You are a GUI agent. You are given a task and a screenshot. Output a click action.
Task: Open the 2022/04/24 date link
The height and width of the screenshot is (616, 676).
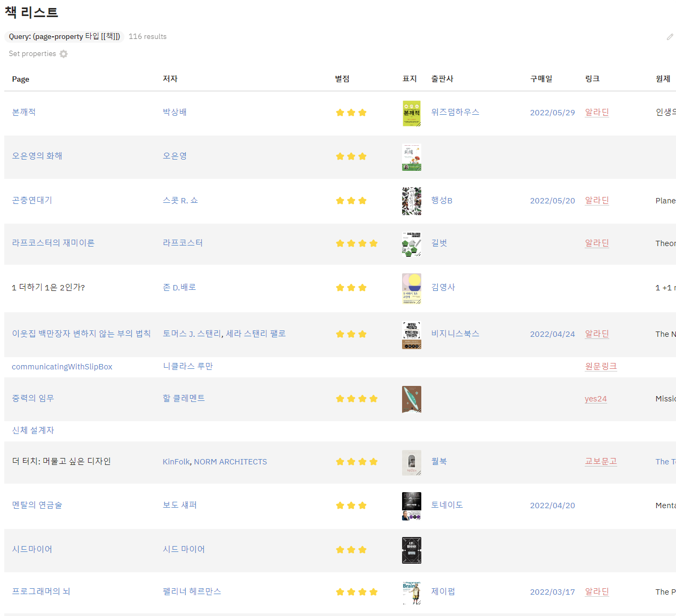tap(553, 334)
